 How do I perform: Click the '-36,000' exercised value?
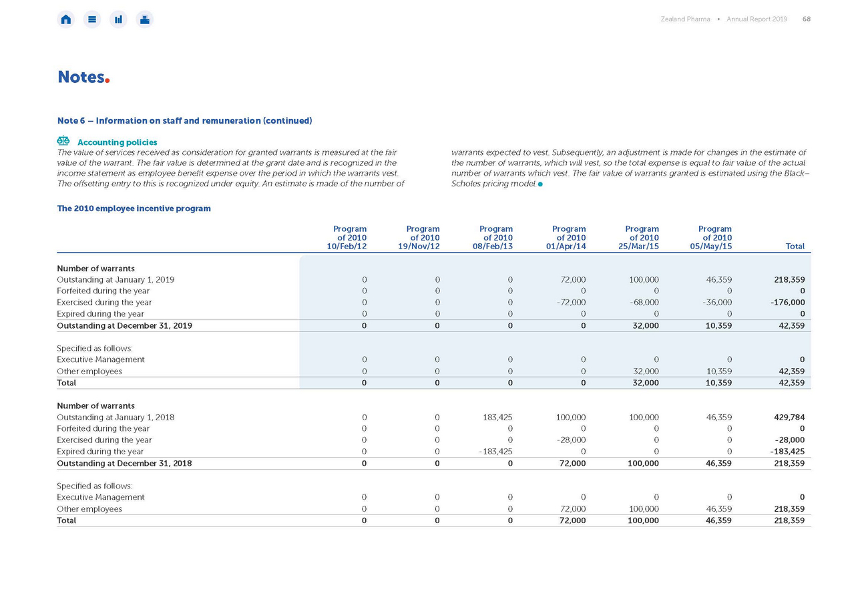716,303
